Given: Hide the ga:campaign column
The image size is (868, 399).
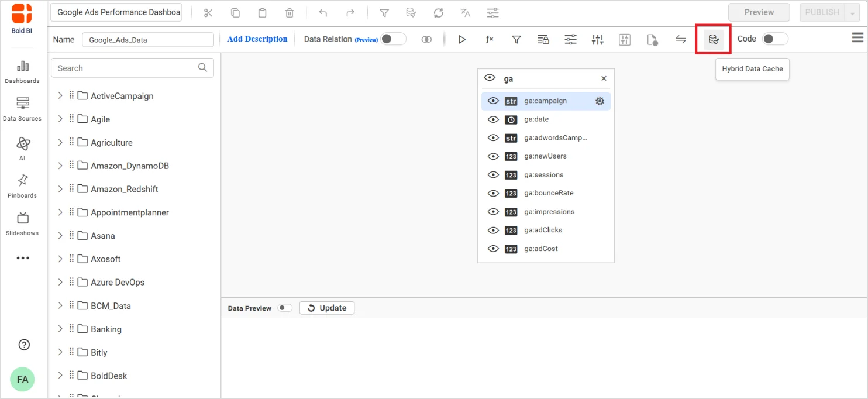Looking at the screenshot, I should point(494,101).
